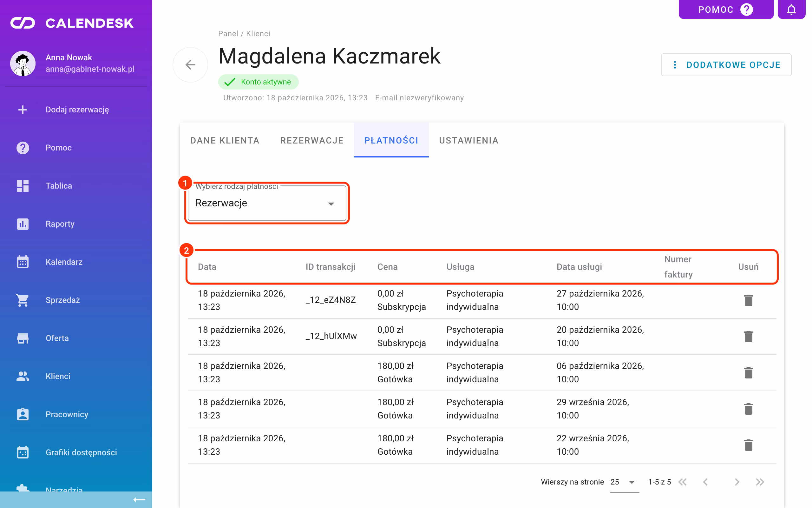This screenshot has height=508, width=812.
Task: Click Calendesk logo
Action: click(x=72, y=23)
